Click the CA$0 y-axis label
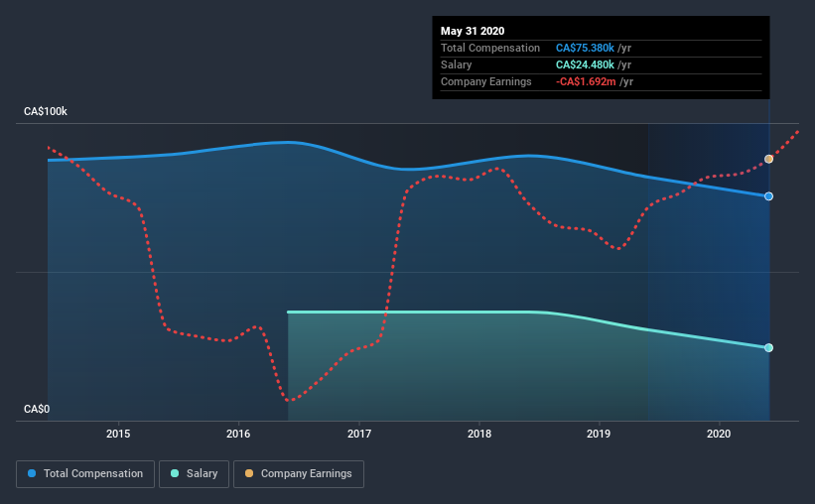This screenshot has width=815, height=504. [x=37, y=410]
